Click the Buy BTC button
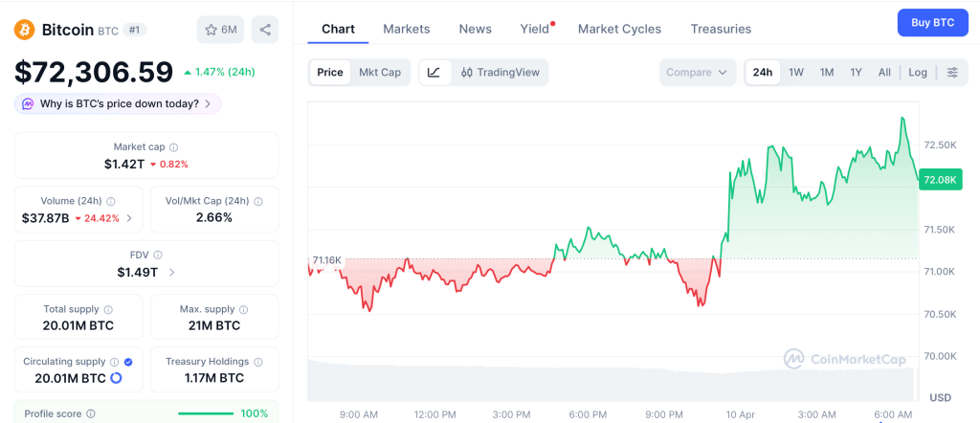 932,22
